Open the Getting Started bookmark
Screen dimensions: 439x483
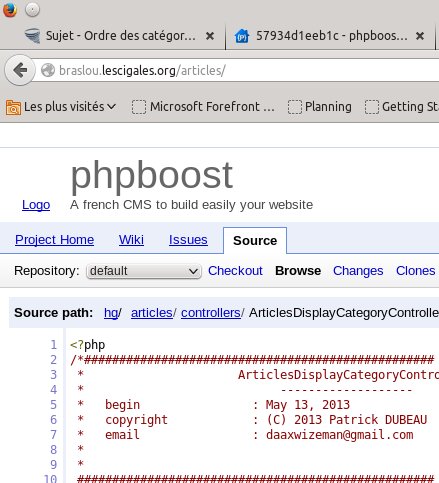pos(402,107)
